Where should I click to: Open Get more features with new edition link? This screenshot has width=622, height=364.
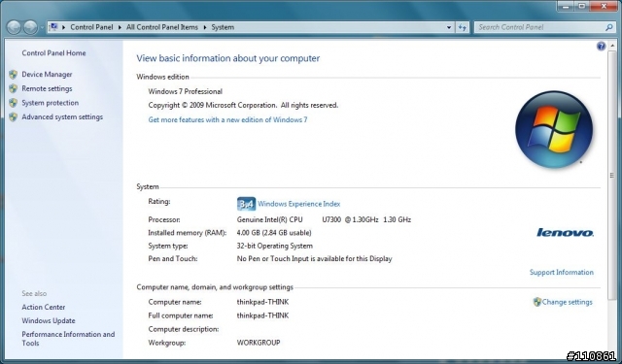click(x=227, y=119)
